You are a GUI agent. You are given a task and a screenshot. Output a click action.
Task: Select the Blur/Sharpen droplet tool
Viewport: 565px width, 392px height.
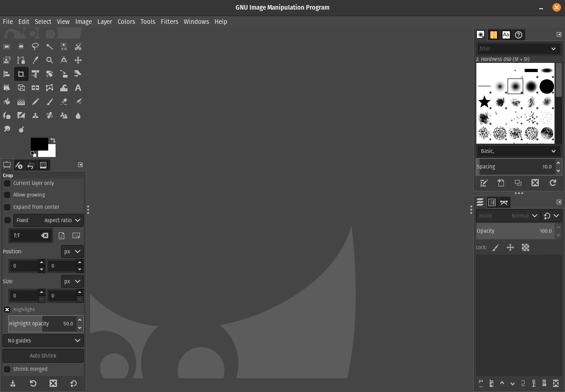click(x=78, y=116)
